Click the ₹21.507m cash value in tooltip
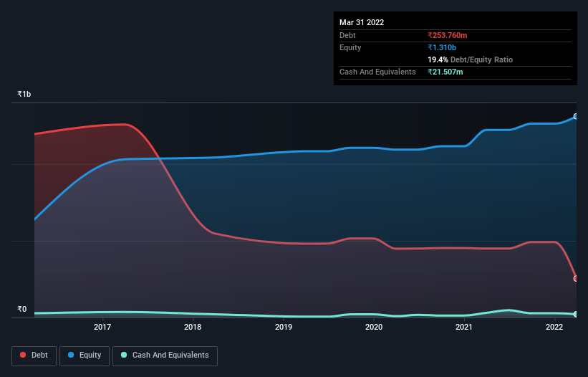 [445, 72]
